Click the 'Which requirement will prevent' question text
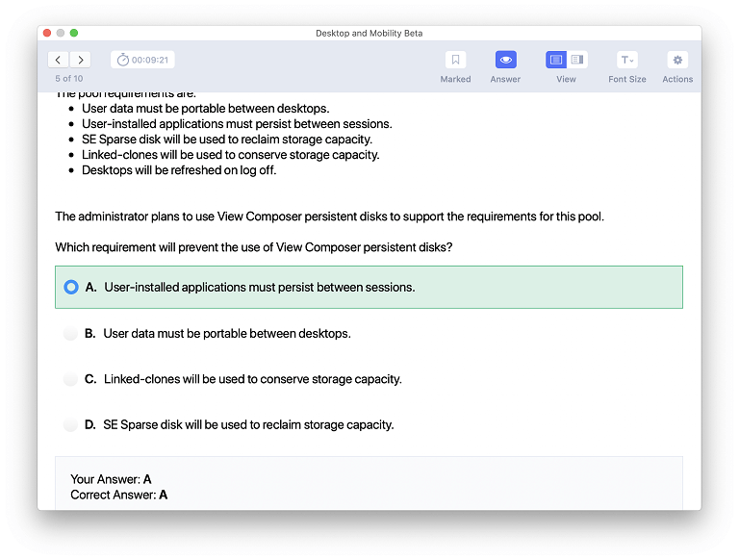 click(254, 247)
